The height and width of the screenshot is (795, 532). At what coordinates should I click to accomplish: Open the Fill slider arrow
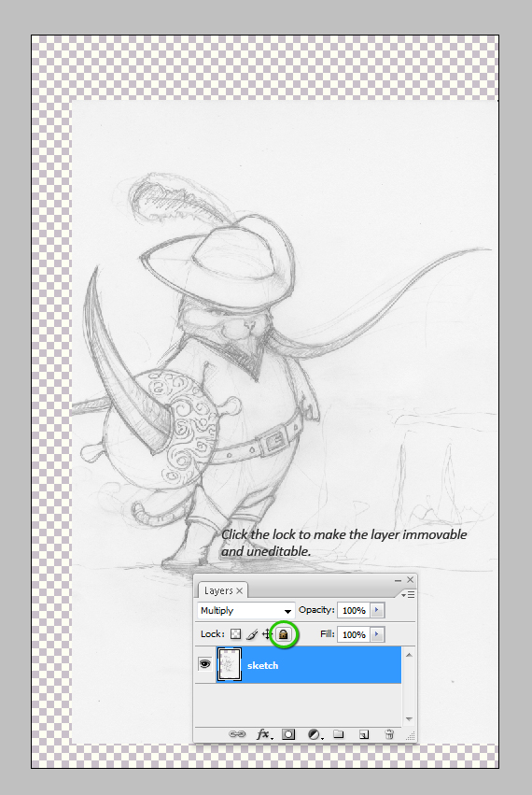(x=377, y=634)
